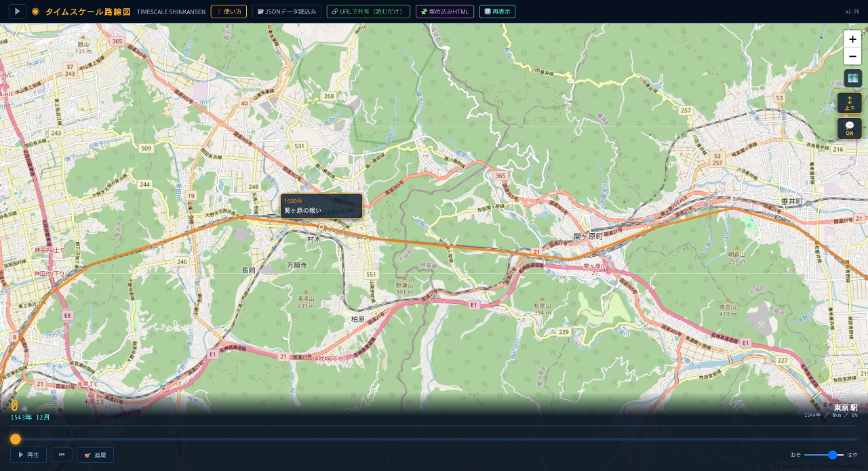Zoom in the map with plus button
The height and width of the screenshot is (471, 868).
point(852,39)
